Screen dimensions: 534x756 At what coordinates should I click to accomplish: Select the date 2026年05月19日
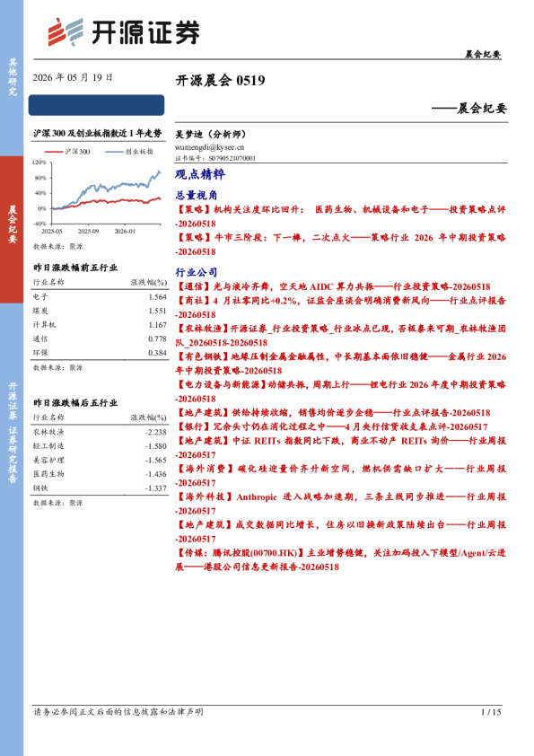[x=73, y=77]
